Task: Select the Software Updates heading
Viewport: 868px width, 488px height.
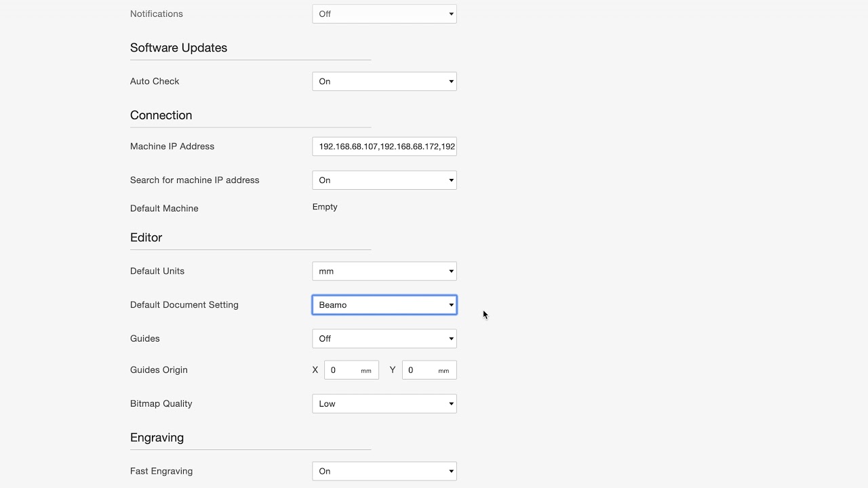Action: pos(178,47)
